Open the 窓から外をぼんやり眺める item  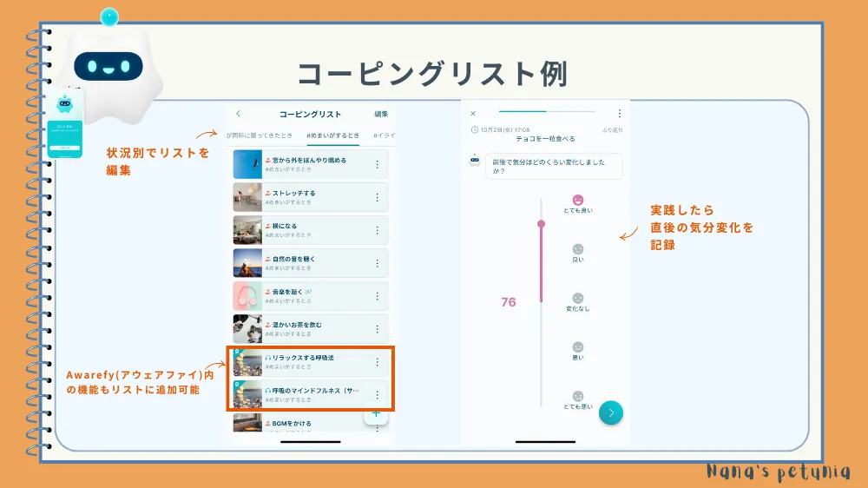tap(311, 164)
